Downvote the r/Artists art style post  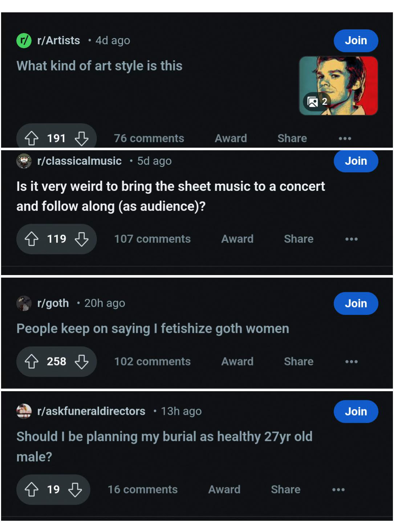click(x=81, y=138)
